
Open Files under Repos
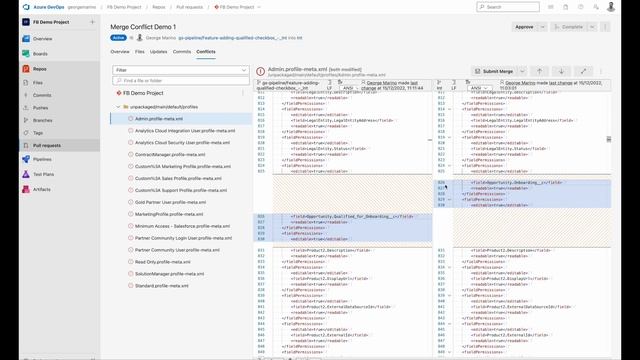click(x=38, y=83)
